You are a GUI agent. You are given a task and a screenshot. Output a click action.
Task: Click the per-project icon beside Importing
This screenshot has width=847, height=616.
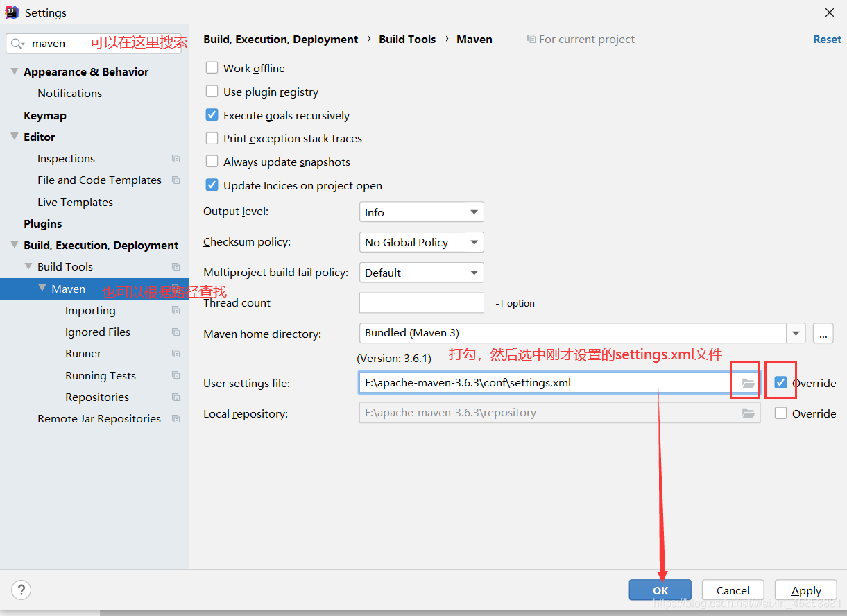tap(176, 311)
